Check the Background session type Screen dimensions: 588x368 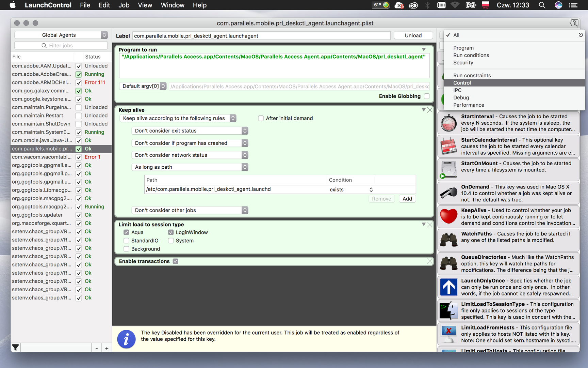pyautogui.click(x=126, y=249)
